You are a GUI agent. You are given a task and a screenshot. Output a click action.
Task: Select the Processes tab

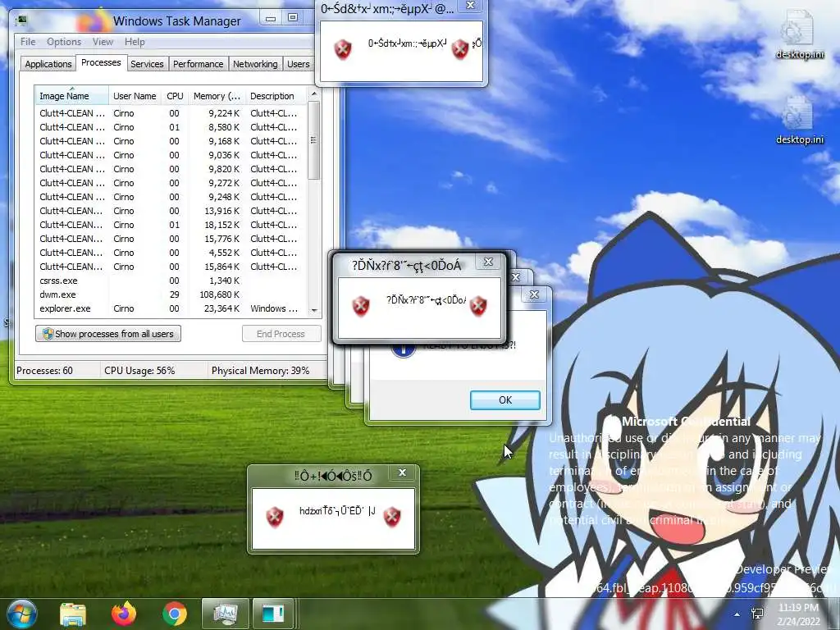(101, 62)
